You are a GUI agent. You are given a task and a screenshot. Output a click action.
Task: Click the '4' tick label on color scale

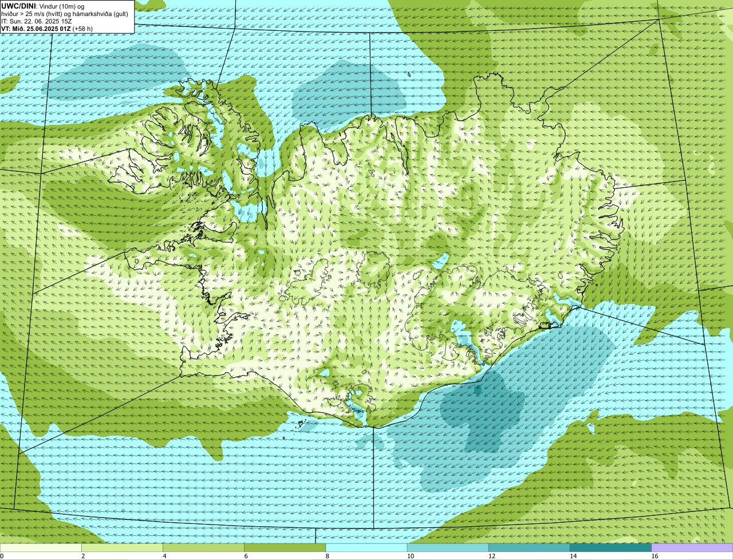click(164, 556)
